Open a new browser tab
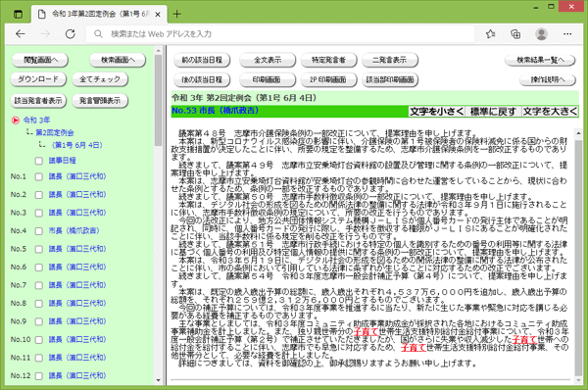588x390 pixels. click(x=177, y=15)
